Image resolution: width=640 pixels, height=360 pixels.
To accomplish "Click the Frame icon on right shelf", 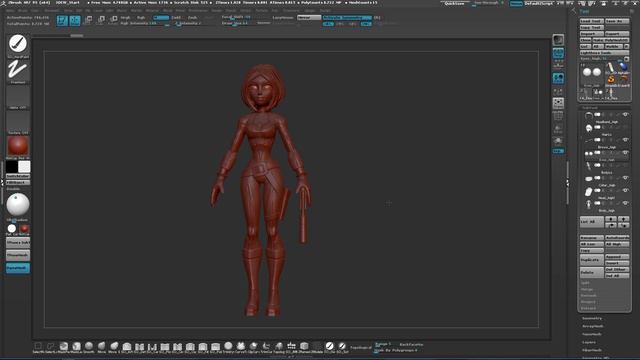I will point(558,103).
